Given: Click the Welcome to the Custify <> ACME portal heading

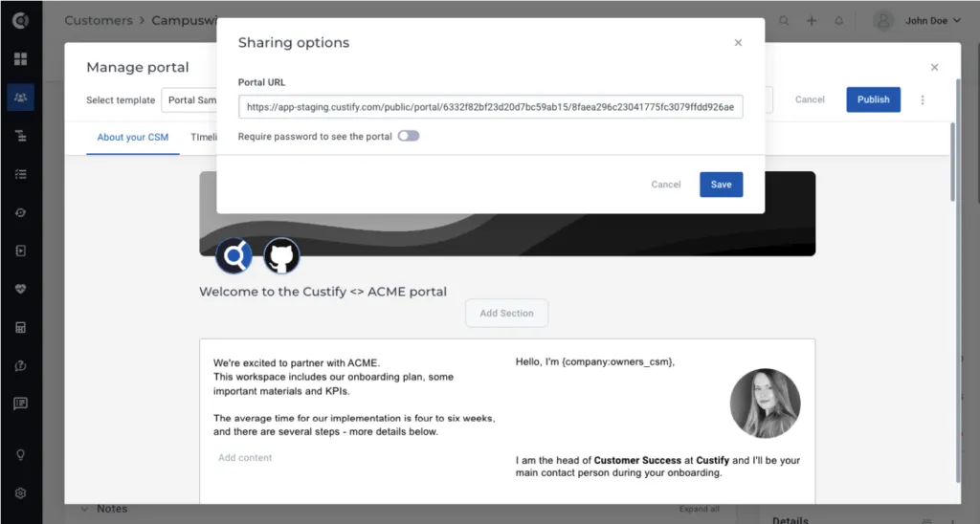Looking at the screenshot, I should (x=323, y=292).
